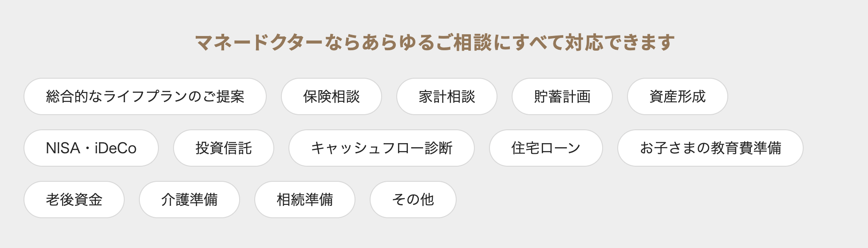
Task: Click the 貯蓄計画 tag
Action: [562, 96]
